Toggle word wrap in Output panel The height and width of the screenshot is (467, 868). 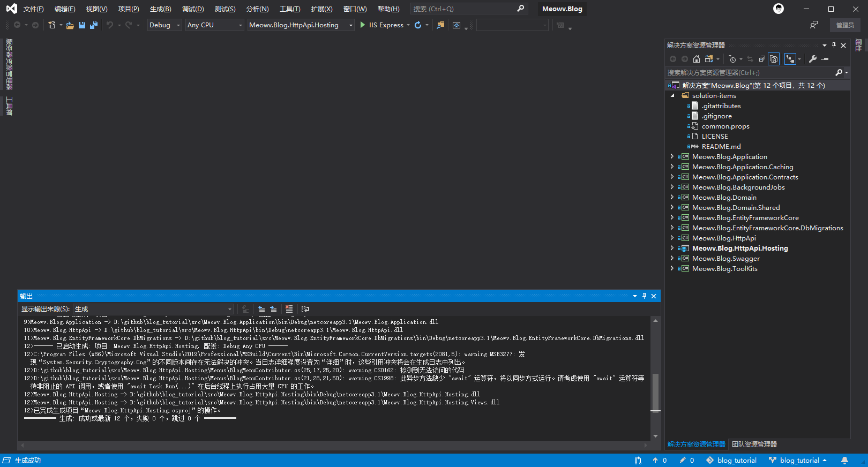pyautogui.click(x=305, y=309)
